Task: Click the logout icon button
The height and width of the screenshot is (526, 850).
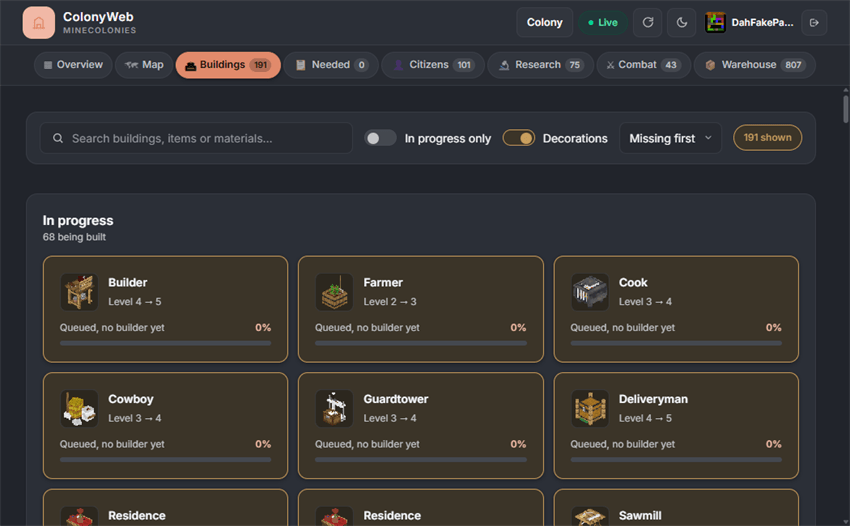Action: coord(814,22)
